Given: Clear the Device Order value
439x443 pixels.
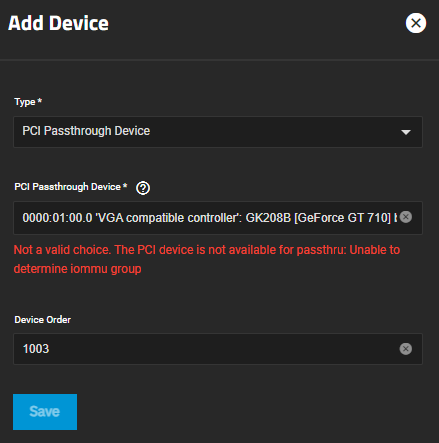Looking at the screenshot, I should coord(406,349).
